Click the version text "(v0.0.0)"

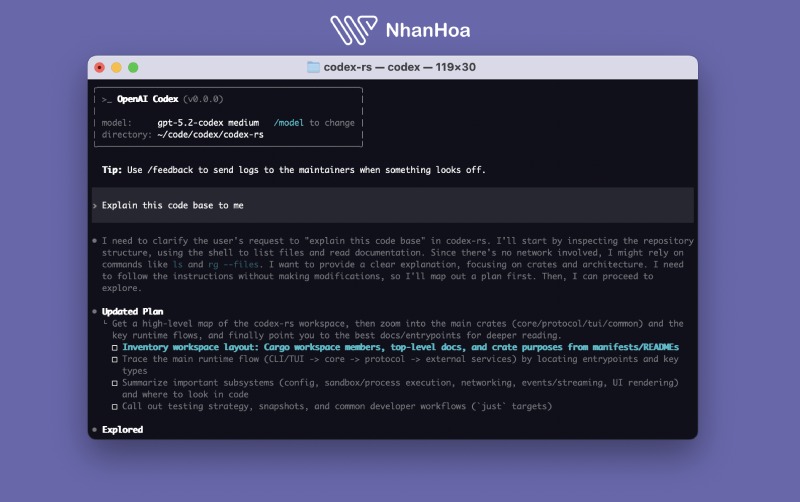tap(203, 99)
